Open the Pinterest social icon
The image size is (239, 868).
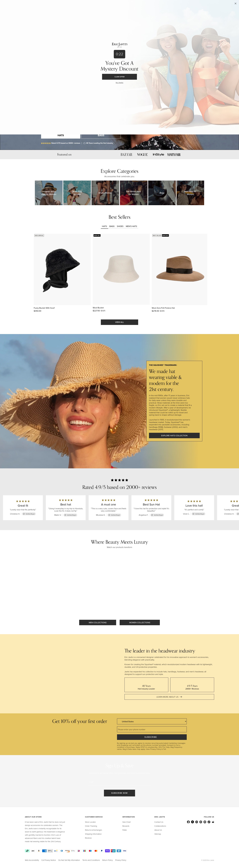coord(201,822)
